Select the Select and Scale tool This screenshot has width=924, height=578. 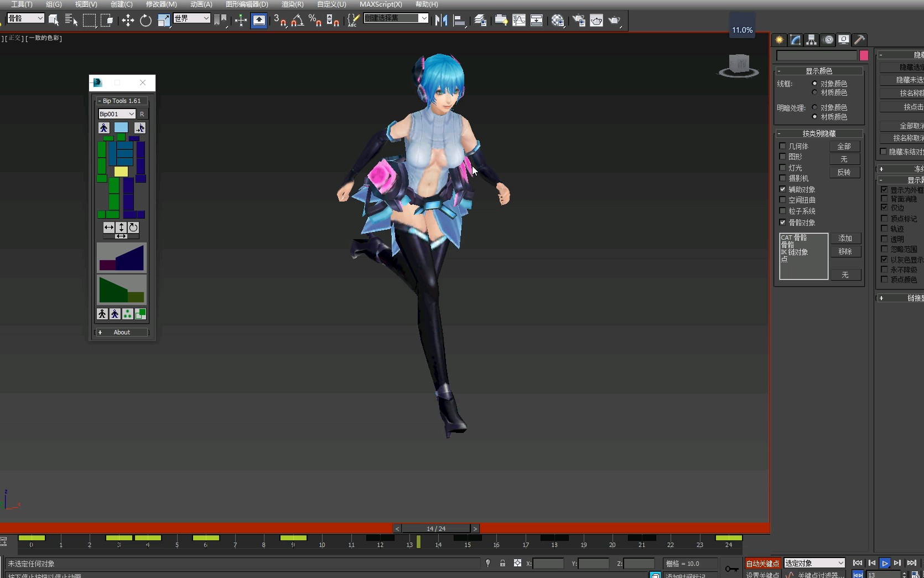coord(164,20)
